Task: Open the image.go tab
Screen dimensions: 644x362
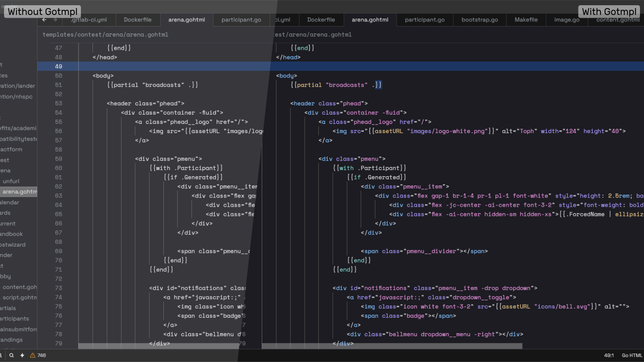Action: [x=566, y=20]
